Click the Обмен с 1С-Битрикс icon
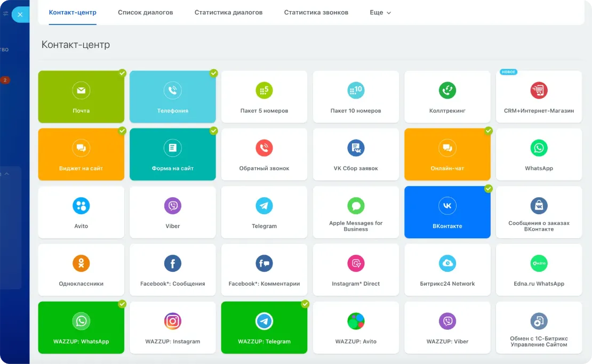This screenshot has height=364, width=592. [539, 321]
